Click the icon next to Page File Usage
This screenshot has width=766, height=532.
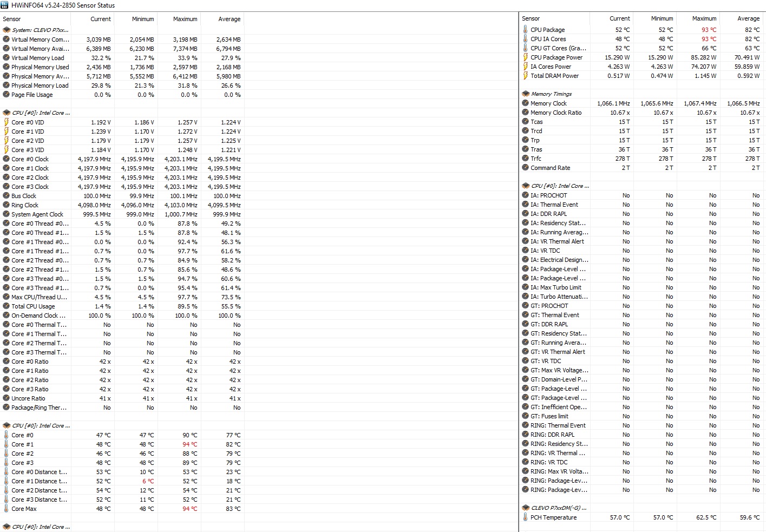(6, 94)
